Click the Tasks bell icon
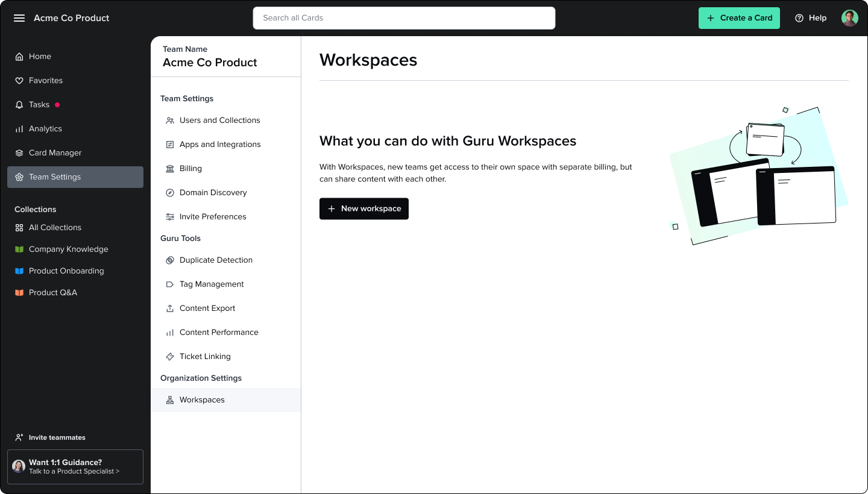 tap(19, 105)
